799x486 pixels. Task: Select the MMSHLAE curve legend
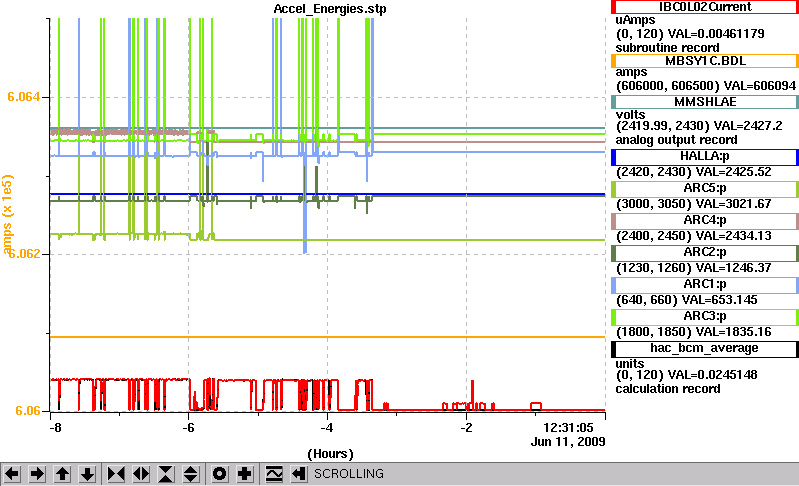click(x=705, y=102)
